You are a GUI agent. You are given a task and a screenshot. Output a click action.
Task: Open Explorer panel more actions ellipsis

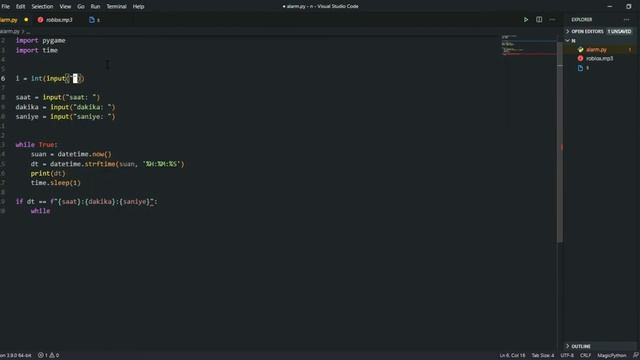coord(627,20)
